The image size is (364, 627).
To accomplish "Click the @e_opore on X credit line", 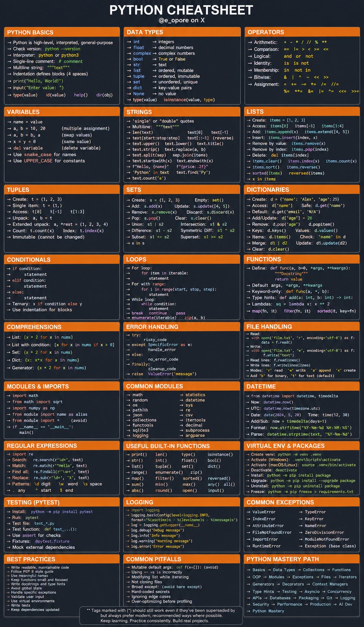I will click(x=182, y=20).
